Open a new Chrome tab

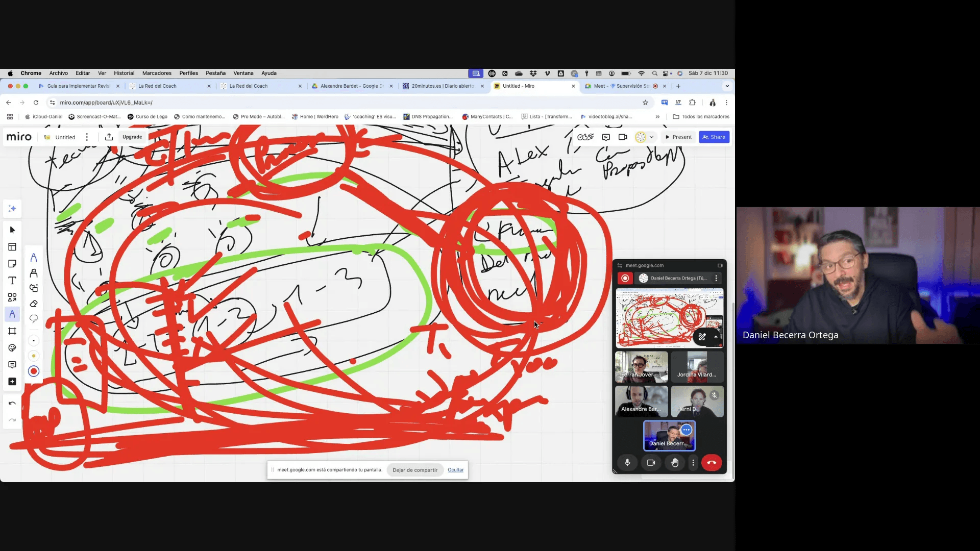(x=678, y=86)
